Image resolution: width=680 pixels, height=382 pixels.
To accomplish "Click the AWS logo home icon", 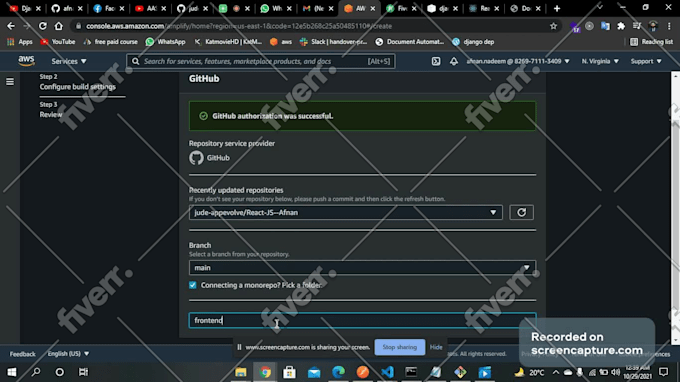I will coord(26,61).
